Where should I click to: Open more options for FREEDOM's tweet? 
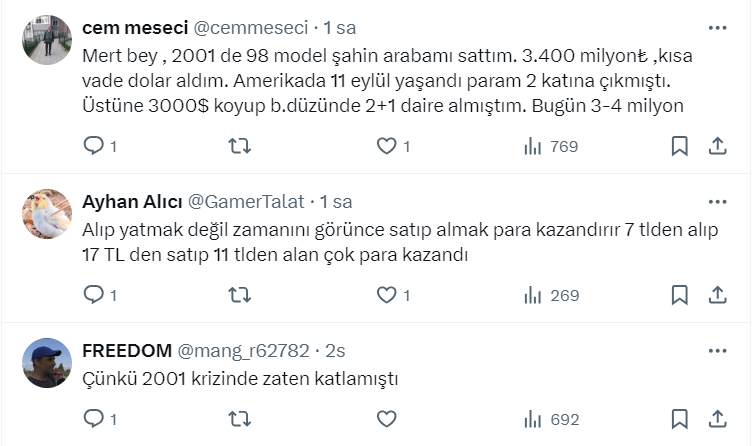717,350
